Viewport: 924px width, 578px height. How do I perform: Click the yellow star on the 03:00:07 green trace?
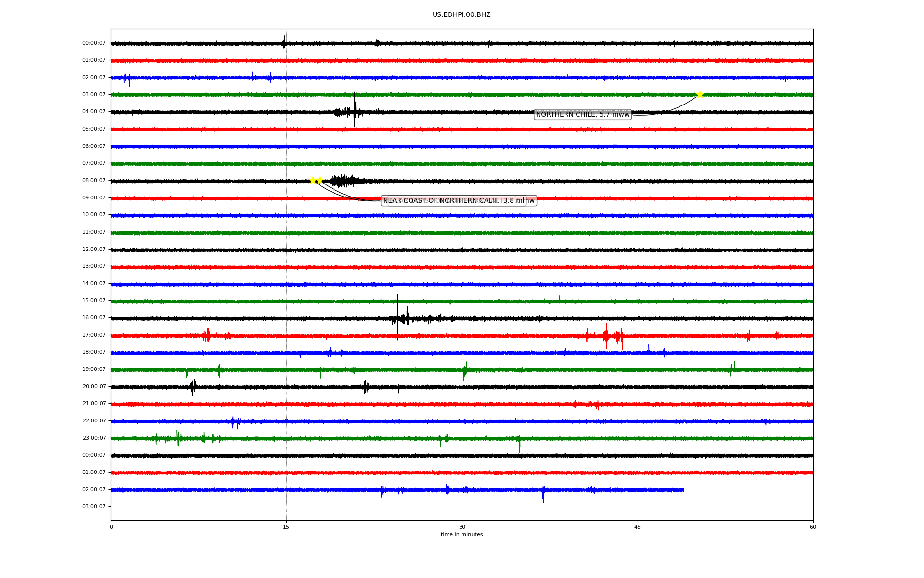(x=700, y=94)
